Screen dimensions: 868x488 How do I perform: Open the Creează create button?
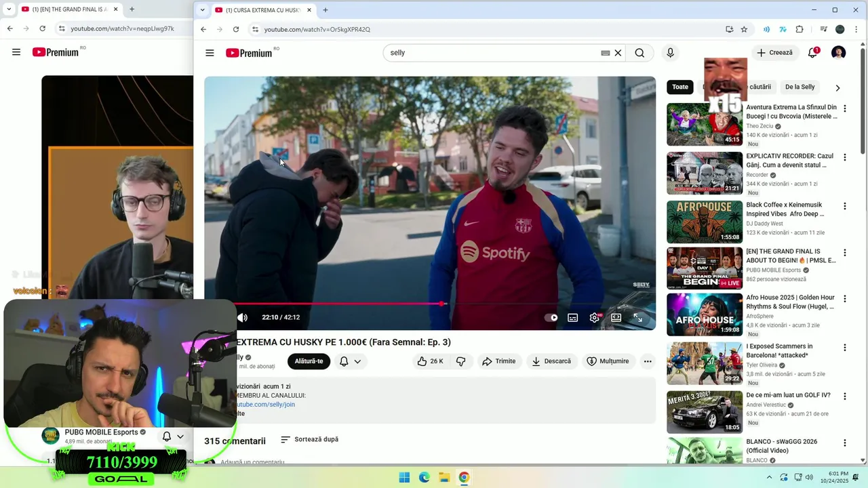pyautogui.click(x=774, y=53)
